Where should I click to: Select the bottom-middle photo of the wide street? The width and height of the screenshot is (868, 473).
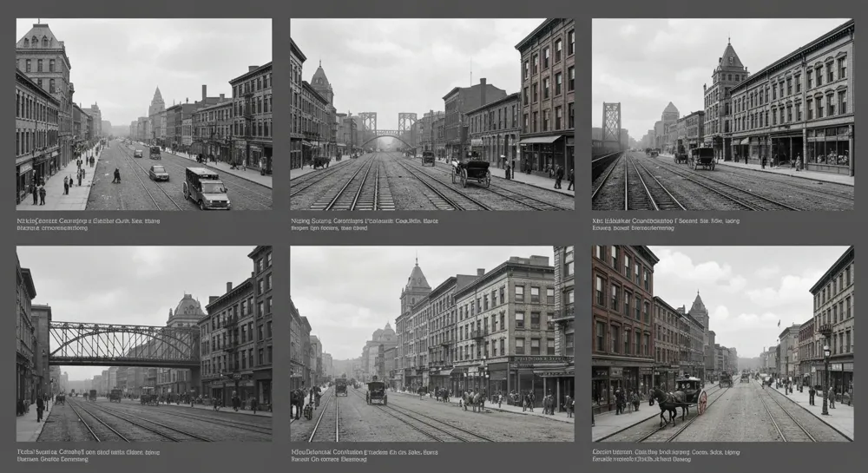tap(431, 344)
